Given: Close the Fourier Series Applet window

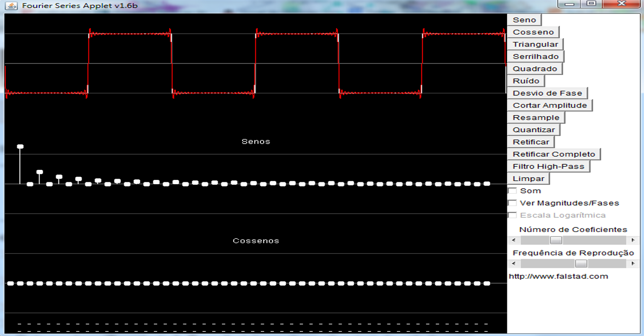Looking at the screenshot, I should click(621, 4).
